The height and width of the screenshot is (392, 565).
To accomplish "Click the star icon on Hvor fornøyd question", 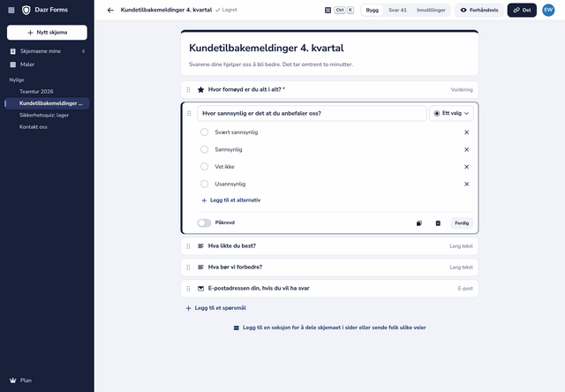I will [x=200, y=90].
